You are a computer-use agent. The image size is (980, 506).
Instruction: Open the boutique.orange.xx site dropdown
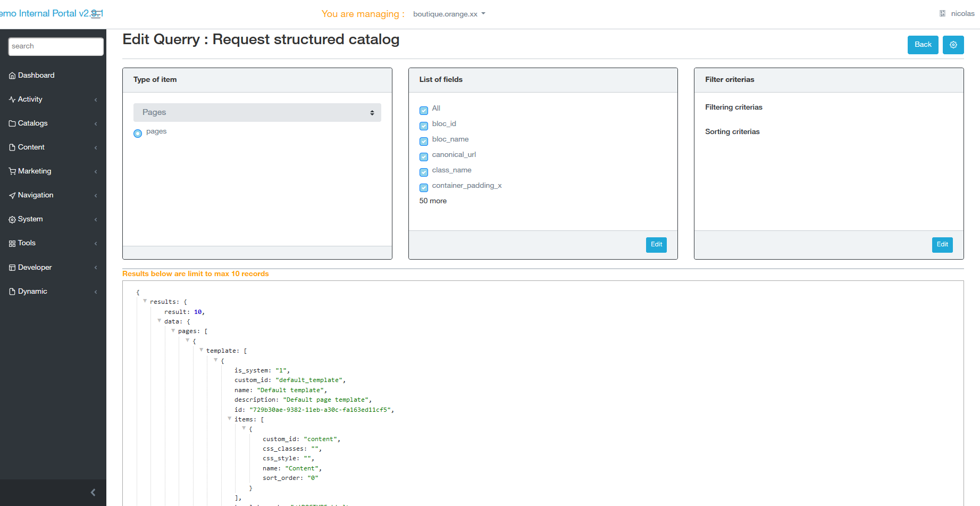click(449, 14)
